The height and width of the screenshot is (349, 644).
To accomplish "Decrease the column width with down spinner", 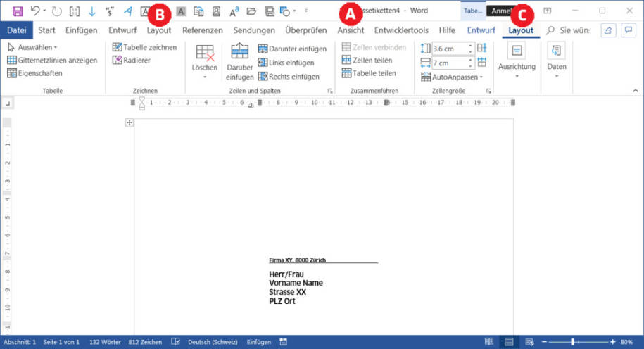I will pos(471,65).
